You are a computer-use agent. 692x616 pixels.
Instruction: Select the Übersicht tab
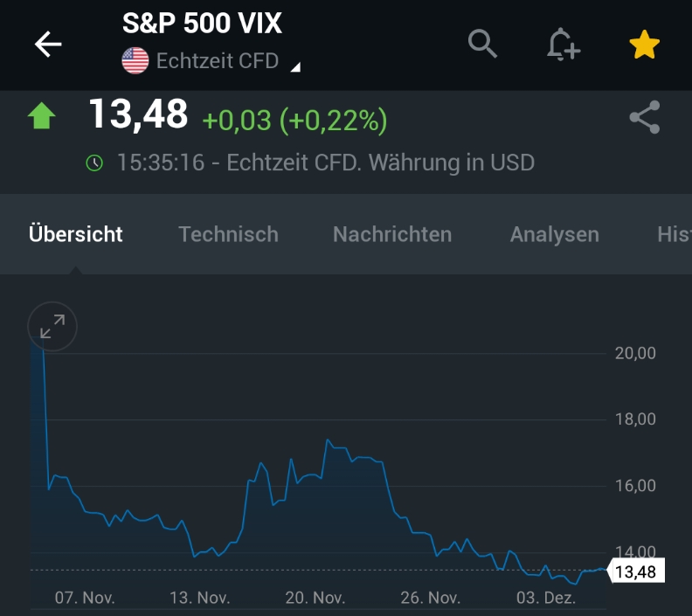coord(76,234)
